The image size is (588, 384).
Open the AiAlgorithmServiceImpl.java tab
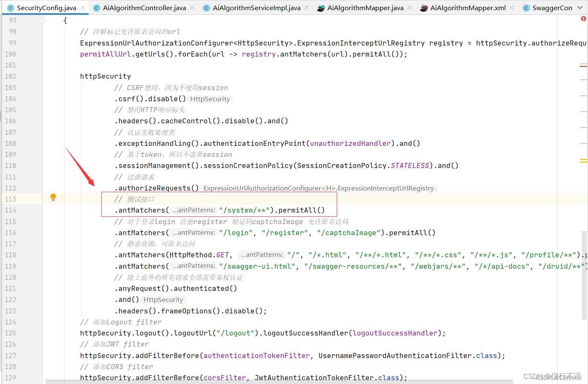(256, 8)
